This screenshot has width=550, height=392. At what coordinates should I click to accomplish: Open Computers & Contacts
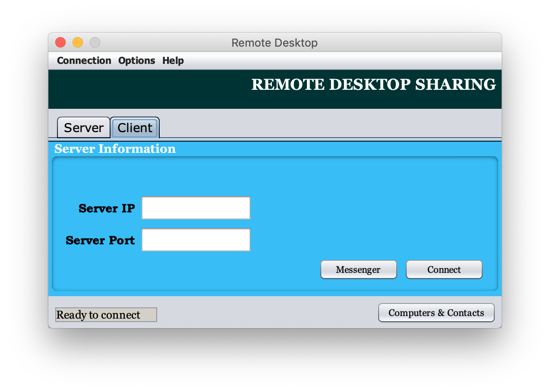point(436,313)
